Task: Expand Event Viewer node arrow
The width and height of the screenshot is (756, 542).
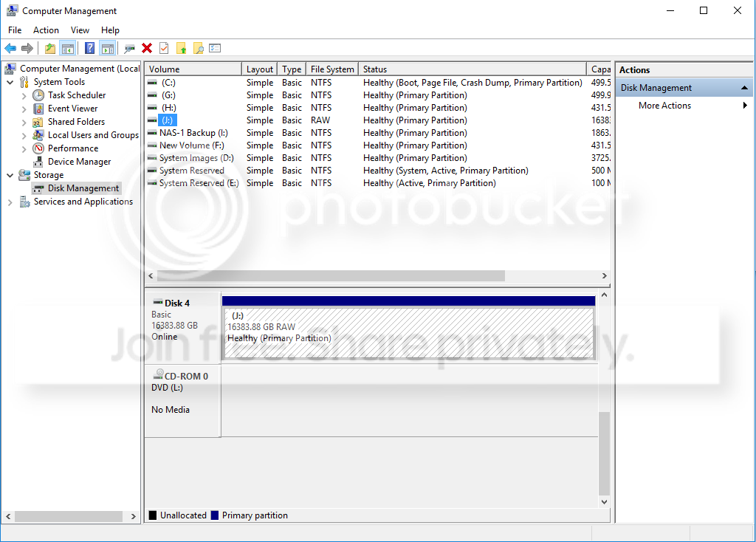Action: point(24,109)
